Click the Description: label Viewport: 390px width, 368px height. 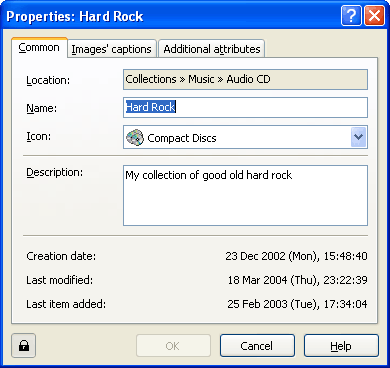click(x=55, y=172)
